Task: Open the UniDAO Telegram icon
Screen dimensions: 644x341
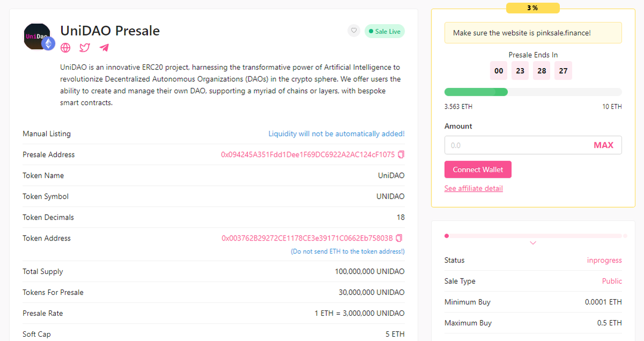Action: tap(104, 48)
